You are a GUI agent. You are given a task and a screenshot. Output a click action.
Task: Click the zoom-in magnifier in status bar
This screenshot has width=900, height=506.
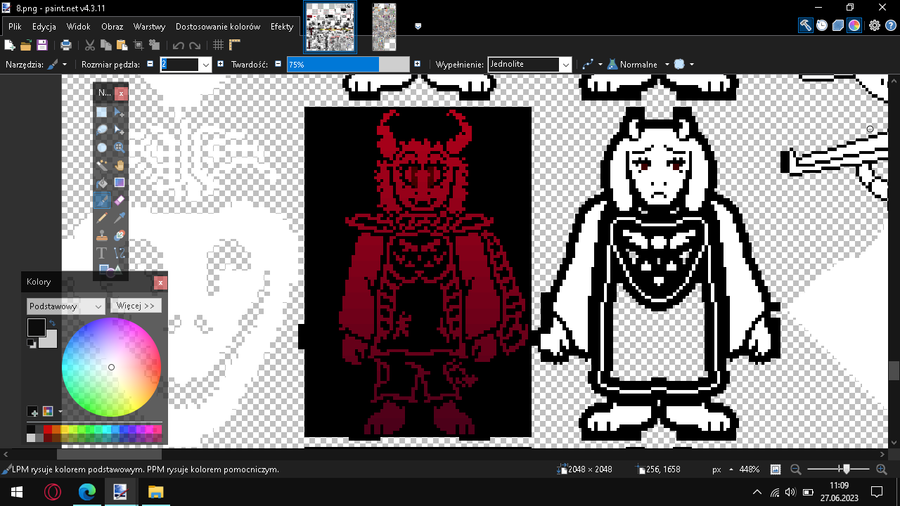[882, 469]
